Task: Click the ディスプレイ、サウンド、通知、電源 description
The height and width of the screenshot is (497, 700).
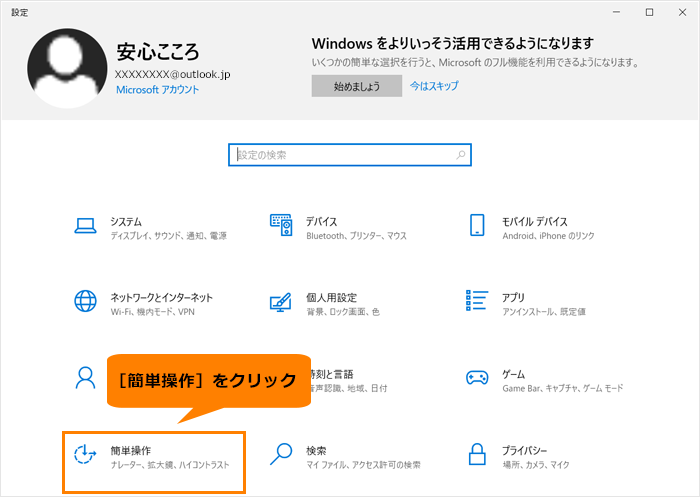Action: pyautogui.click(x=168, y=236)
